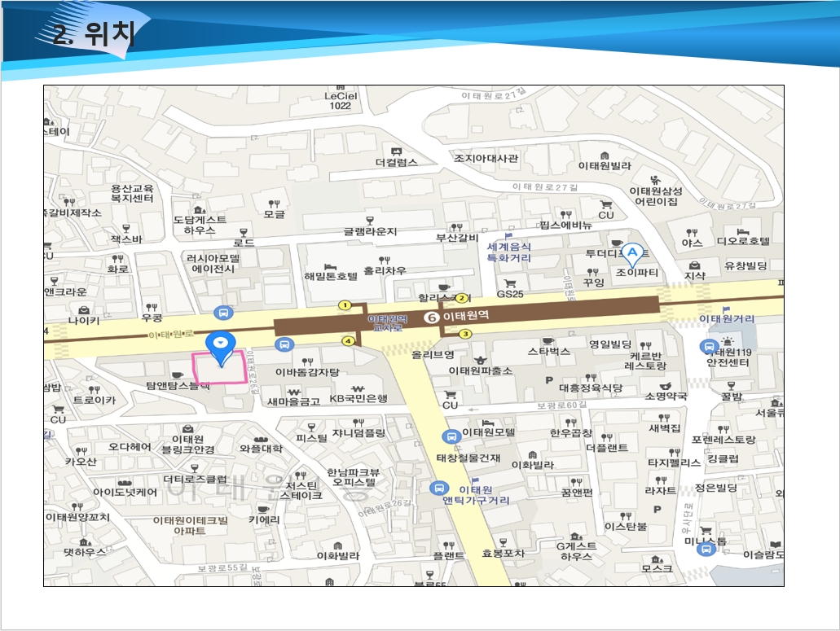
Task: Select the coffee cup icon above 탐앤탐스
Action: point(178,375)
